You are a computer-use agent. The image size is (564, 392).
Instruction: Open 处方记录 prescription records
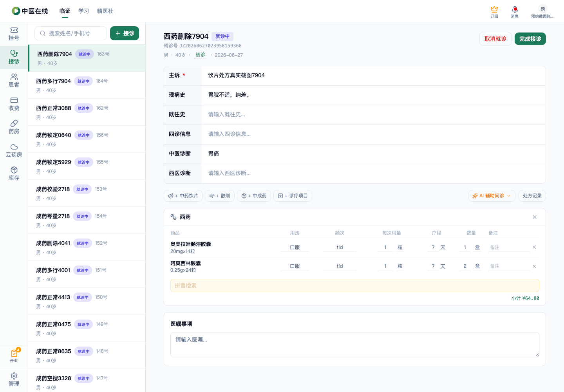click(532, 196)
